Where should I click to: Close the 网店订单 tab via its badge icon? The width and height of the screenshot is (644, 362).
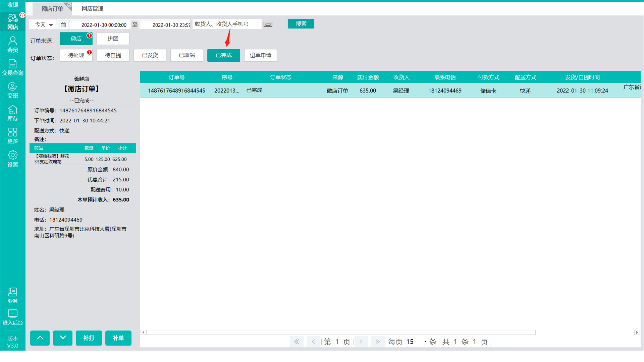[69, 5]
